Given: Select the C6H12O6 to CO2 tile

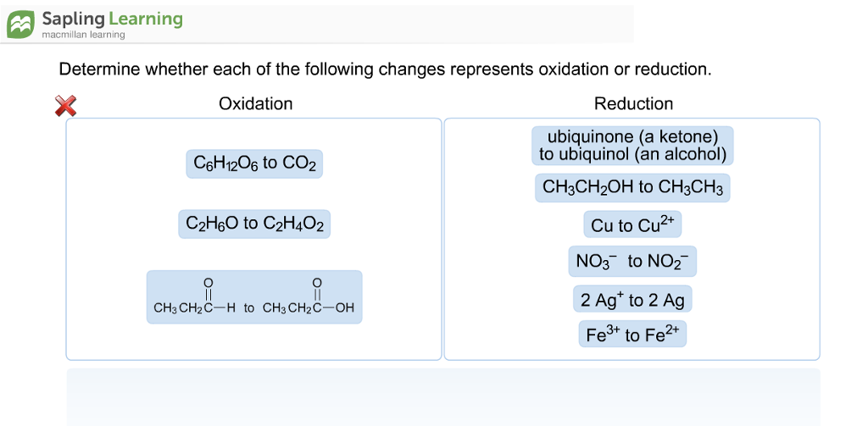Looking at the screenshot, I should coord(254,163).
